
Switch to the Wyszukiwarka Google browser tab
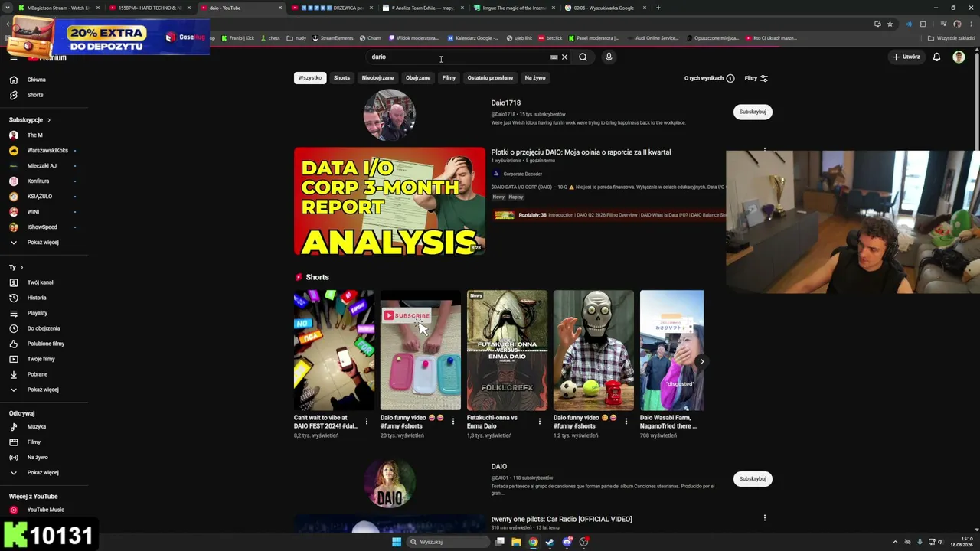tap(603, 8)
